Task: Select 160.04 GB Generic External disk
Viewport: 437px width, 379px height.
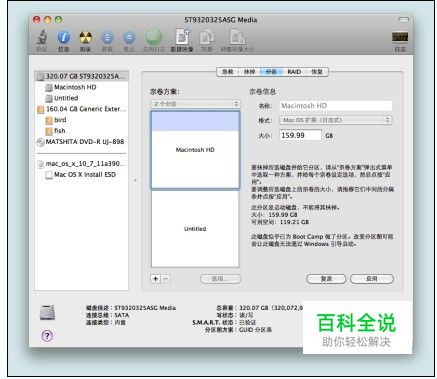Action: point(82,109)
